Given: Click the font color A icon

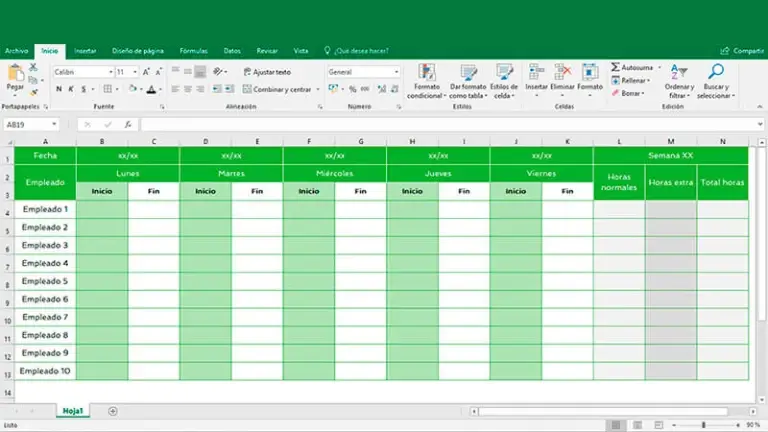Looking at the screenshot, I should point(151,90).
